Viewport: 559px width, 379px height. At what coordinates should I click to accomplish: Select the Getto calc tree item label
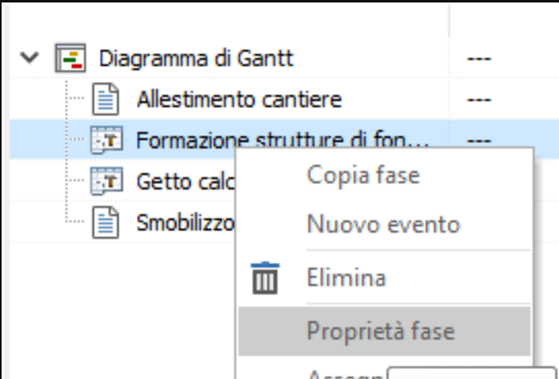pos(185,181)
